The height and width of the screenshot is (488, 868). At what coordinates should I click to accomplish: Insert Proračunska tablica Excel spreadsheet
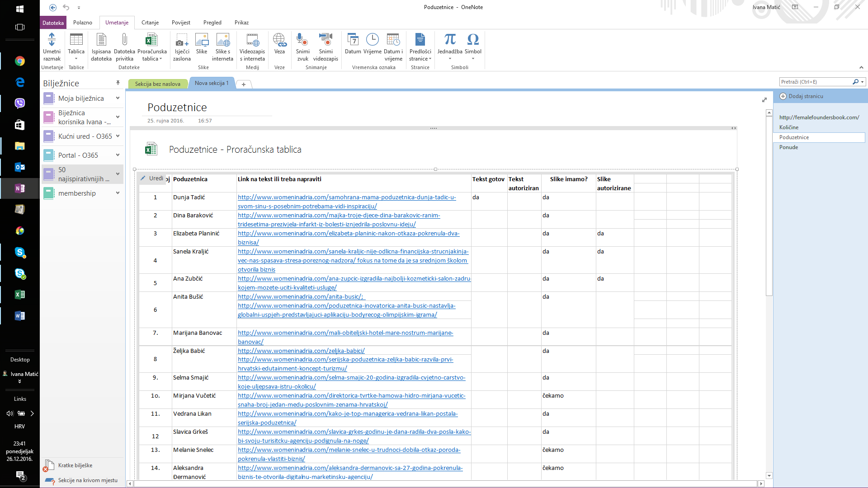click(x=152, y=47)
